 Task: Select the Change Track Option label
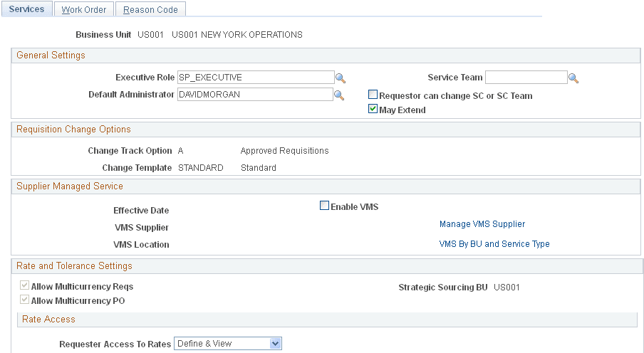tap(130, 151)
